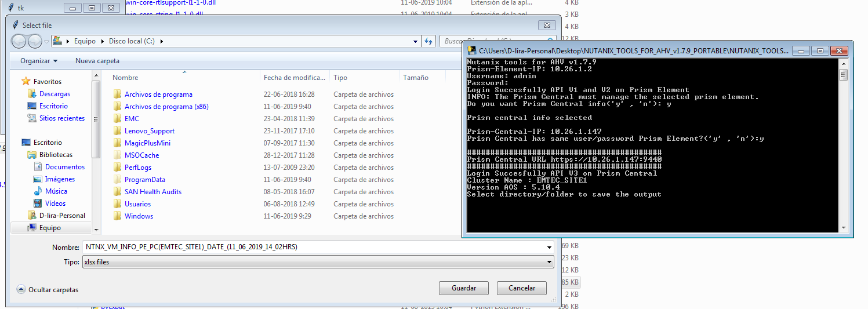Open the Tipo xlsx files dropdown

point(318,262)
